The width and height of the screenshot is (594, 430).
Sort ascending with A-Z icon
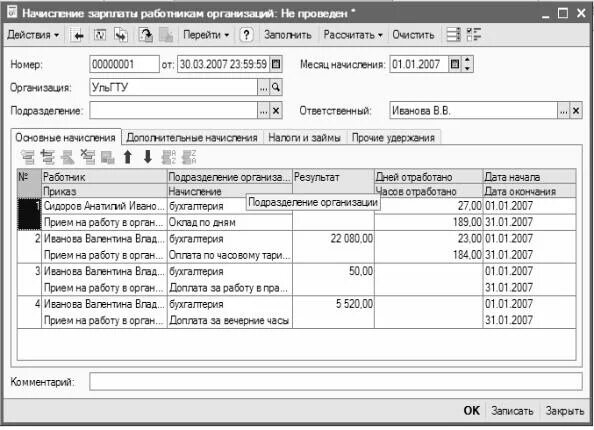(169, 157)
